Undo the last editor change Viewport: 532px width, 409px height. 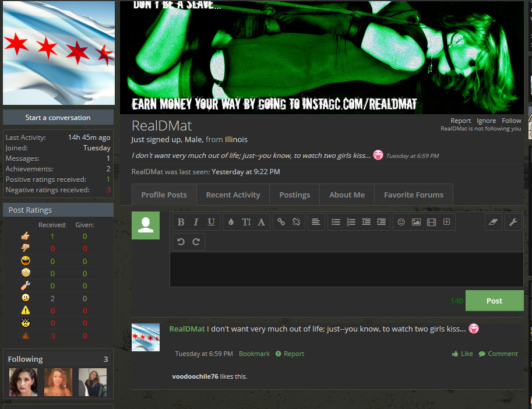[181, 242]
